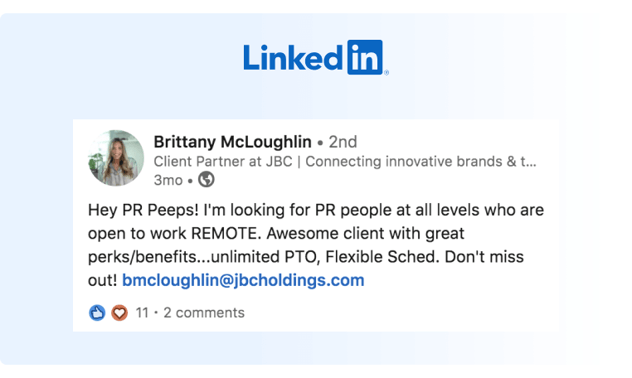The height and width of the screenshot is (378, 632).
Task: Click the 3mo post timestamp
Action: (168, 180)
